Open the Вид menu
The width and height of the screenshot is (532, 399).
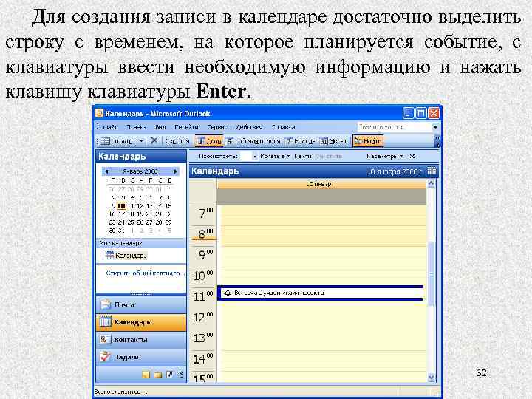[160, 127]
